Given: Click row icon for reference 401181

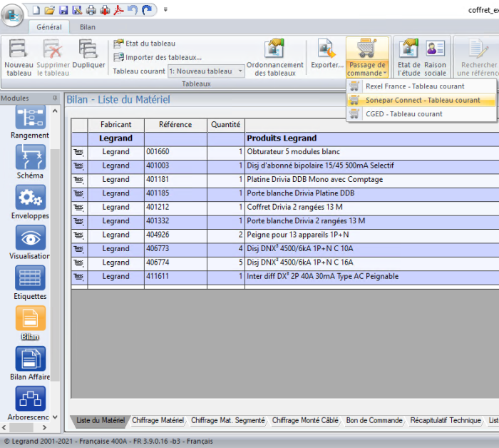Looking at the screenshot, I should 79,180.
